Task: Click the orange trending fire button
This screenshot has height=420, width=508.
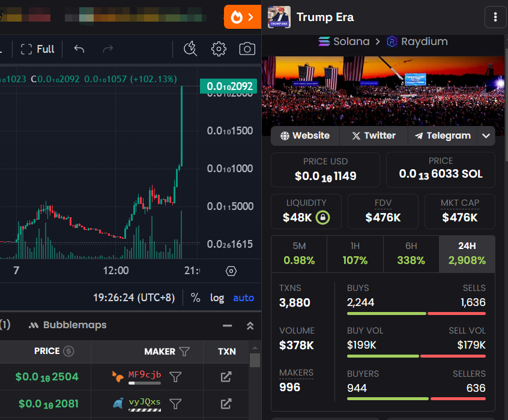Action: point(243,17)
